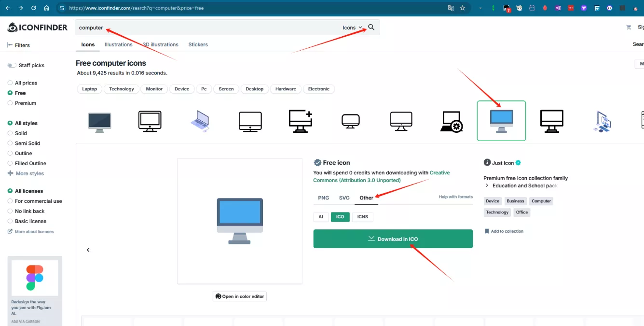The height and width of the screenshot is (326, 644).
Task: Click the previous arrow beside the preview
Action: click(x=88, y=250)
